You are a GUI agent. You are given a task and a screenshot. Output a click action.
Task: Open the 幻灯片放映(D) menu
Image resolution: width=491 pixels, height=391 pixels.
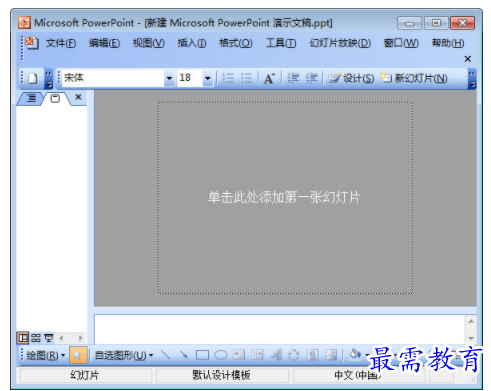pyautogui.click(x=340, y=43)
